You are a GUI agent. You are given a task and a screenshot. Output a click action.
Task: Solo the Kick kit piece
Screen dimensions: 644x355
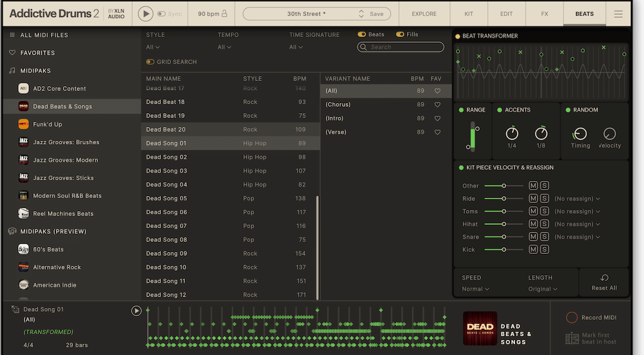545,249
